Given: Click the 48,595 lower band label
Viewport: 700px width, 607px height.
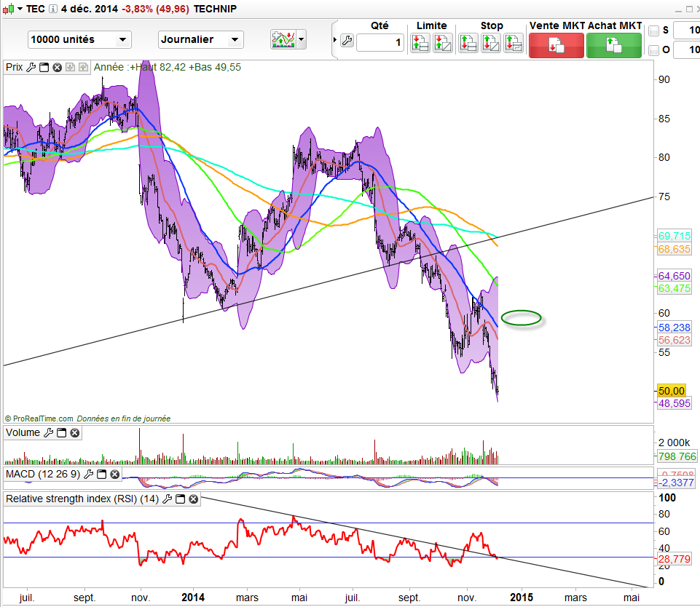Looking at the screenshot, I should pos(674,403).
